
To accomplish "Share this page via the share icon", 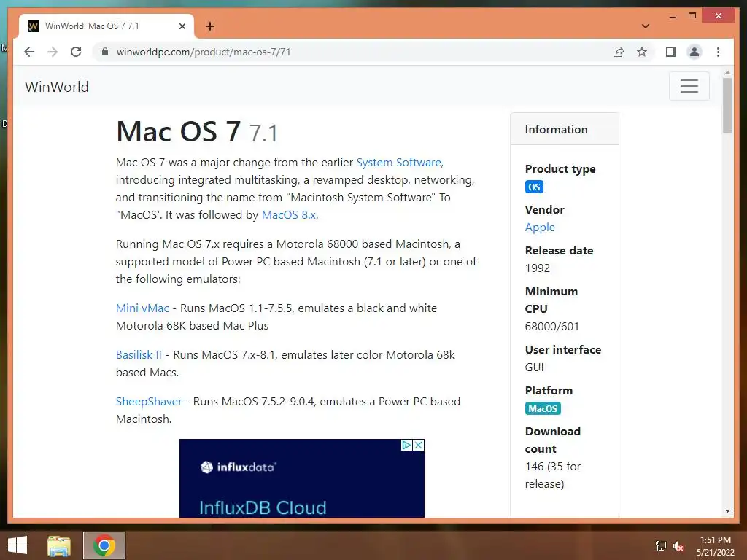I will pyautogui.click(x=619, y=52).
